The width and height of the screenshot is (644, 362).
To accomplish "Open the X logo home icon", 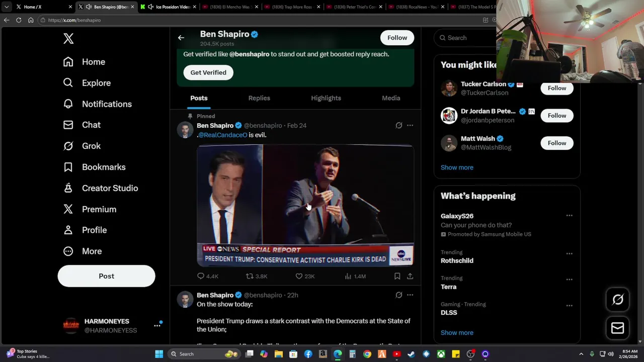I will 68,39.
